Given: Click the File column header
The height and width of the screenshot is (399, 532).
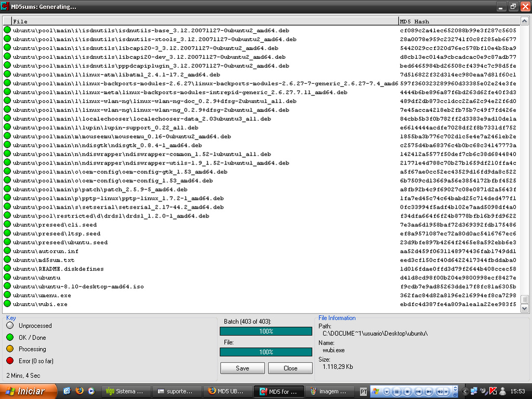Looking at the screenshot, I should pyautogui.click(x=205, y=21).
